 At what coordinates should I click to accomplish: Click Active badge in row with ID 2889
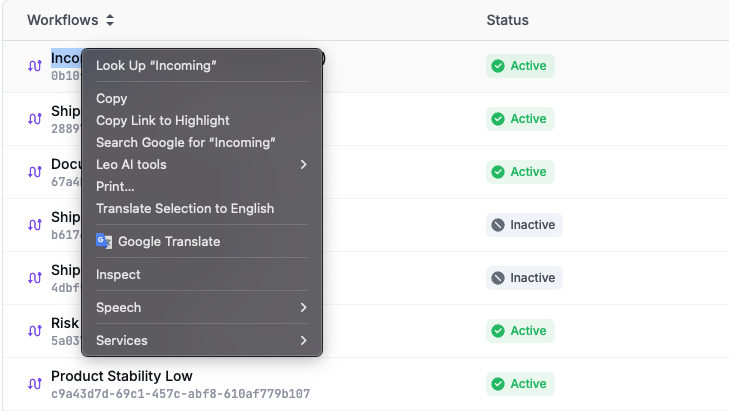(520, 119)
